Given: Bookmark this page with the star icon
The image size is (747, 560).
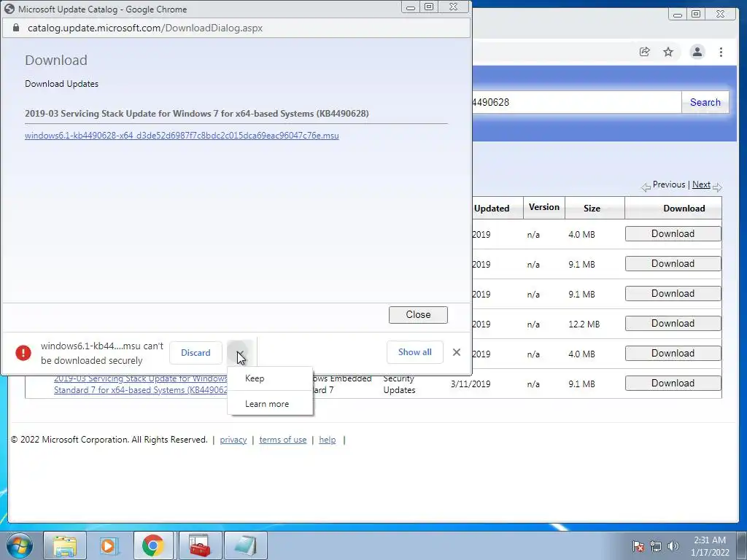Looking at the screenshot, I should pyautogui.click(x=668, y=52).
